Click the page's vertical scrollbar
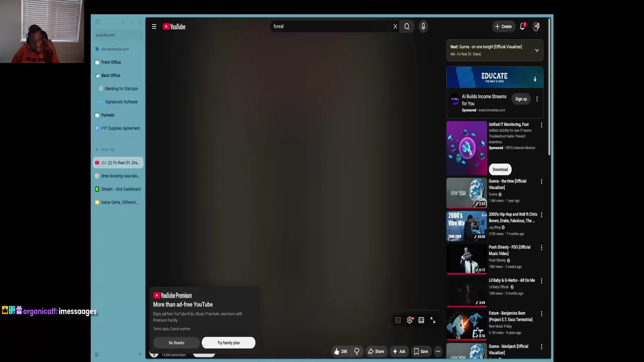644x362 pixels. coord(550,87)
